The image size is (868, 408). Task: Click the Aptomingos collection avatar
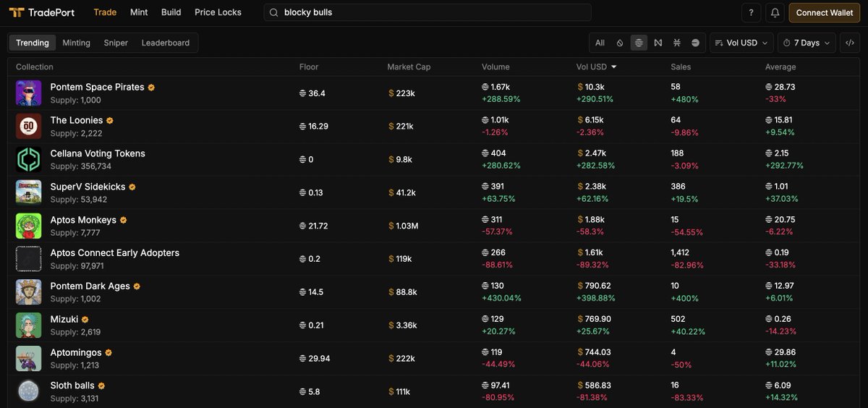pyautogui.click(x=28, y=358)
